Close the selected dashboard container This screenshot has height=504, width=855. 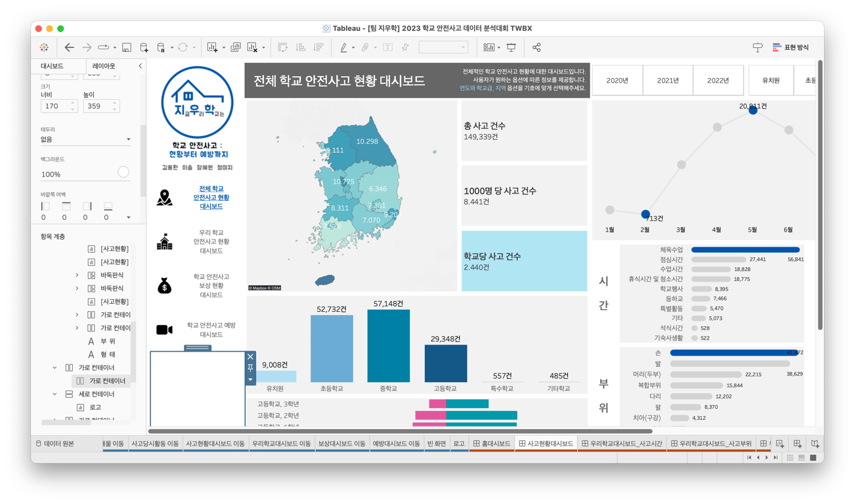(250, 357)
